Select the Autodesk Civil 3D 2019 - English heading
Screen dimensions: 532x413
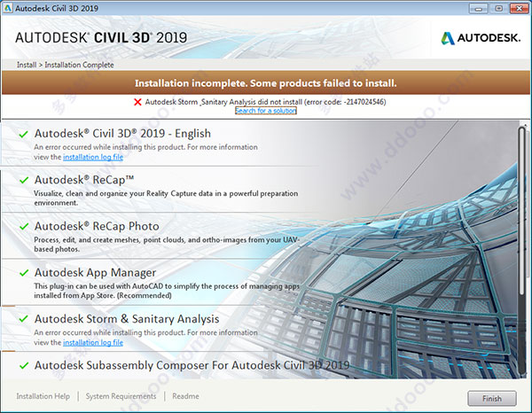click(122, 133)
